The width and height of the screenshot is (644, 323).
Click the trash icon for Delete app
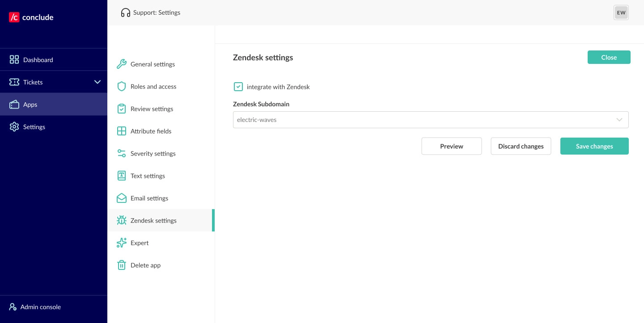(121, 265)
